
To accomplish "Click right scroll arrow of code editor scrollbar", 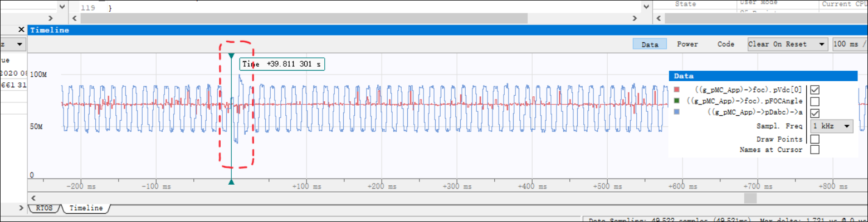I will (635, 18).
